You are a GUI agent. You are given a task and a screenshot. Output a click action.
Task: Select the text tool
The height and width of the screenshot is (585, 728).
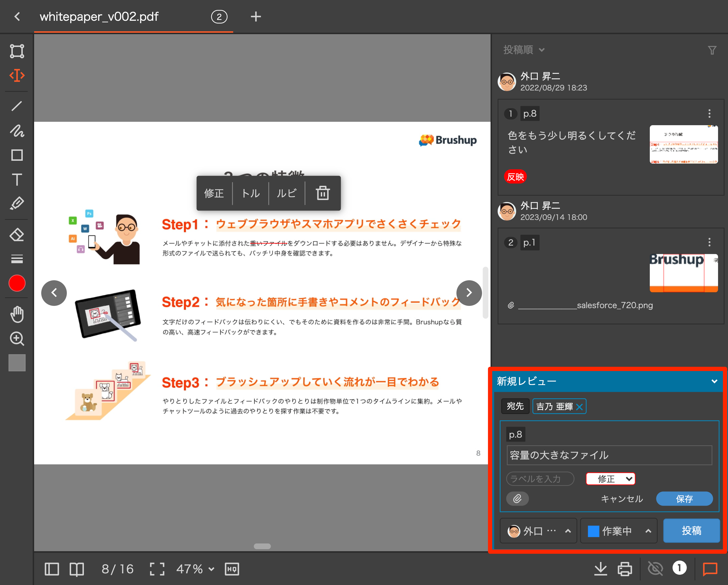pyautogui.click(x=17, y=179)
